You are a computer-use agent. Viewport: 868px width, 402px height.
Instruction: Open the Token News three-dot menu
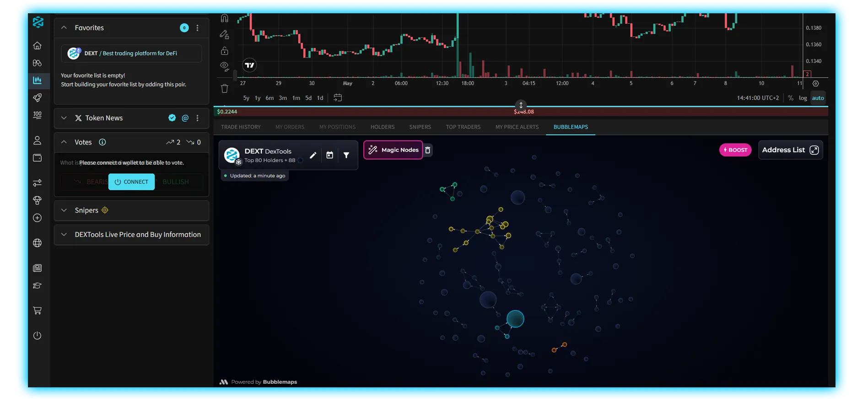click(198, 118)
